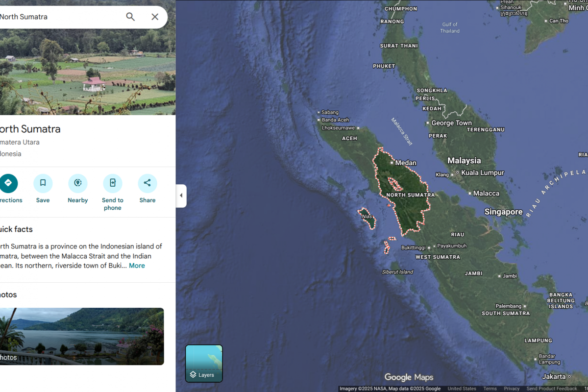This screenshot has width=588, height=392.
Task: Select Medan city on the map
Action: click(x=405, y=163)
